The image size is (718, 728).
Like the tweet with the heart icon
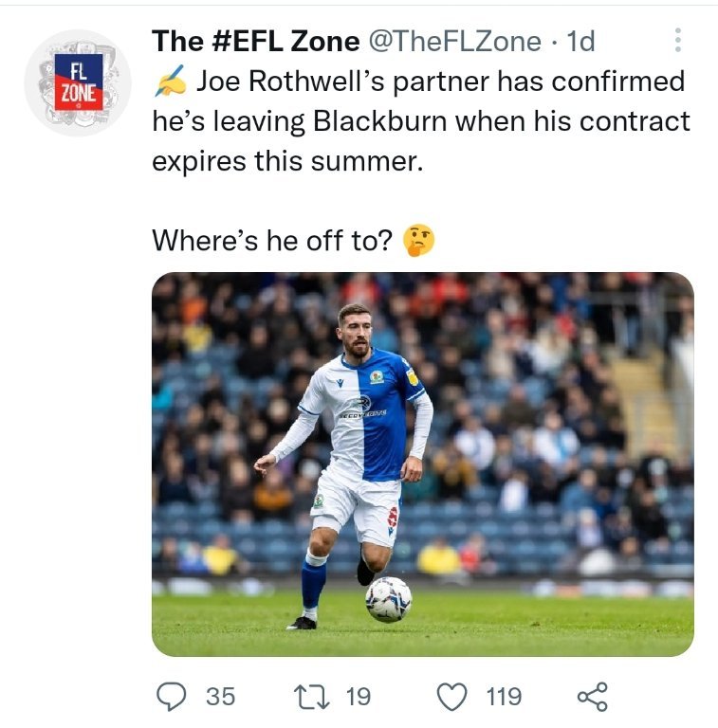[x=451, y=697]
